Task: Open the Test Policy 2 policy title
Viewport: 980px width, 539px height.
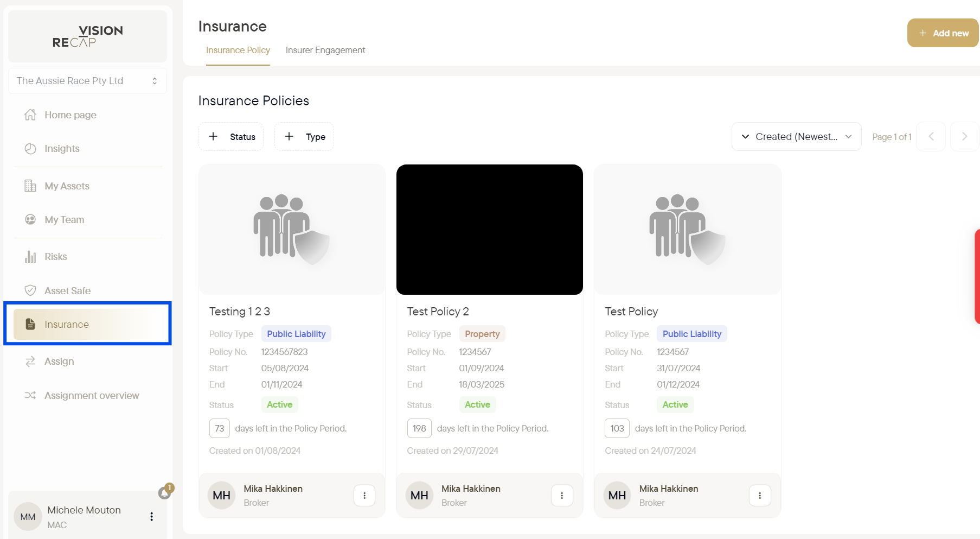Action: coord(438,312)
